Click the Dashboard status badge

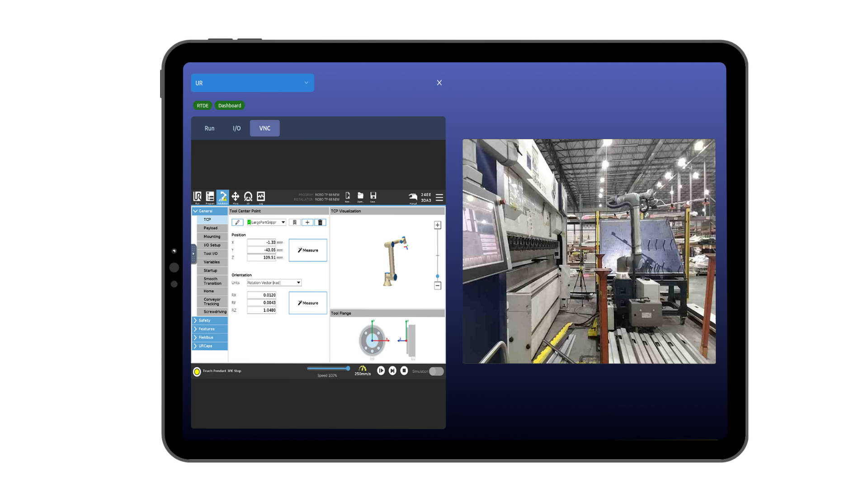(230, 106)
